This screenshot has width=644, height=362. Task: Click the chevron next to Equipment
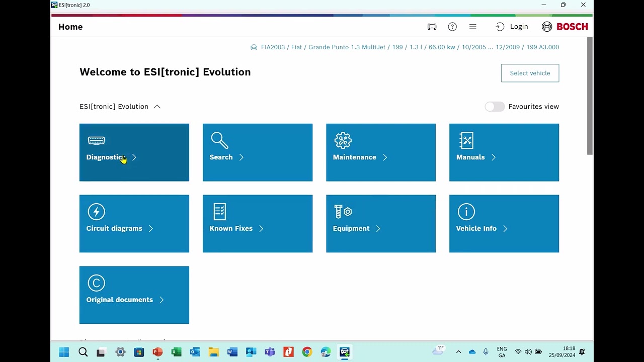click(378, 229)
